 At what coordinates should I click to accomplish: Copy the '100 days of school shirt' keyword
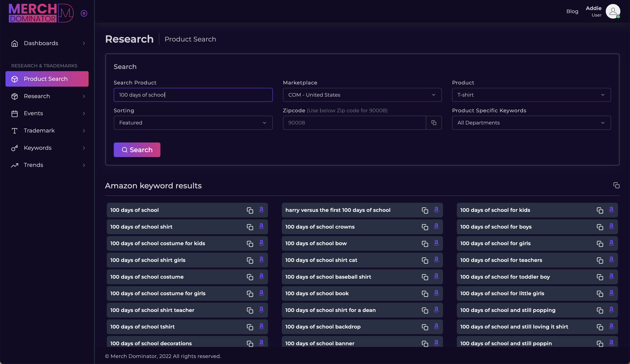coord(250,227)
